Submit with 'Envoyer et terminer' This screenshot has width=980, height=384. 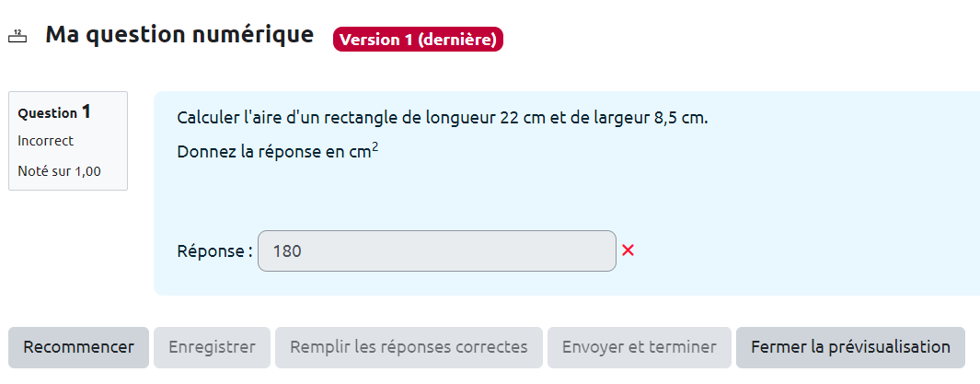pyautogui.click(x=639, y=347)
